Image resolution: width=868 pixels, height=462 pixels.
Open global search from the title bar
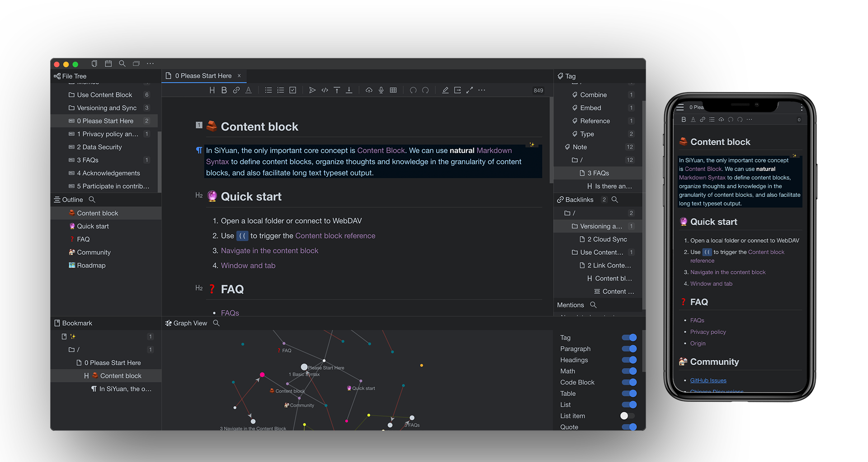pyautogui.click(x=122, y=64)
